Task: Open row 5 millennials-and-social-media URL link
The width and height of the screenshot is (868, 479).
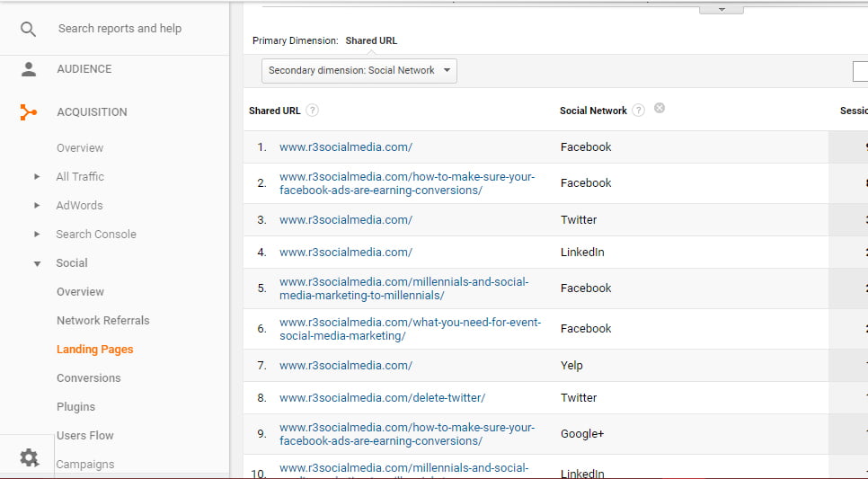Action: pos(404,288)
